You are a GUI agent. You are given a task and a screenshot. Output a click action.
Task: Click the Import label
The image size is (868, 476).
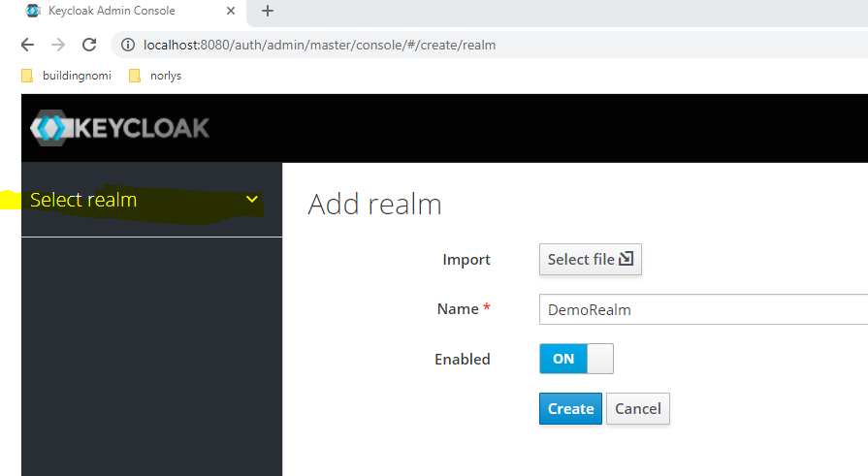point(466,259)
